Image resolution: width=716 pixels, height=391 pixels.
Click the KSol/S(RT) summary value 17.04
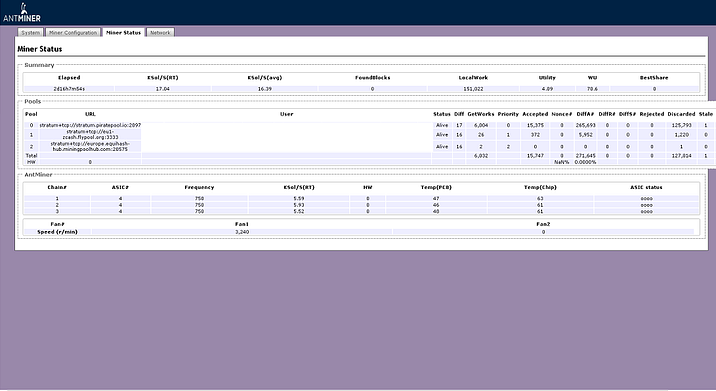[x=163, y=89]
